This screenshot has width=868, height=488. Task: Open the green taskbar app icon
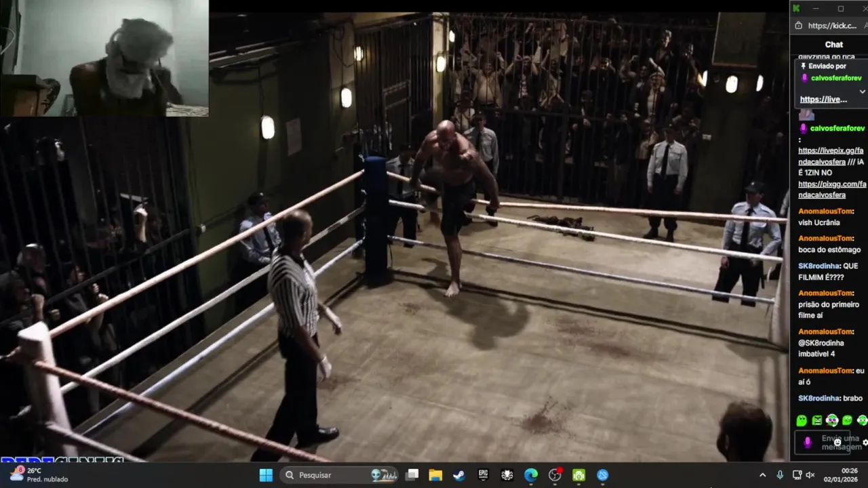(578, 475)
